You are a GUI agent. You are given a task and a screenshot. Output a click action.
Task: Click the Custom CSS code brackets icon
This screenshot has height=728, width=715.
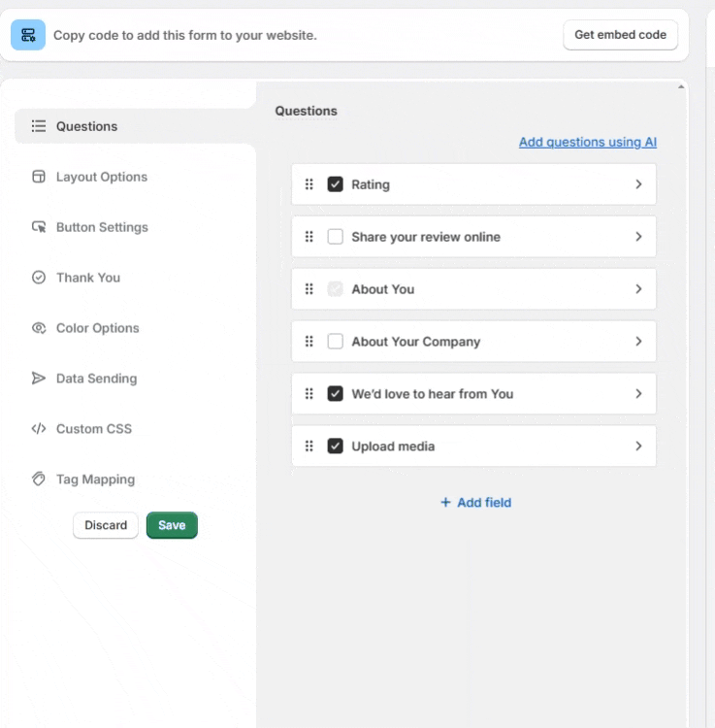click(x=39, y=429)
